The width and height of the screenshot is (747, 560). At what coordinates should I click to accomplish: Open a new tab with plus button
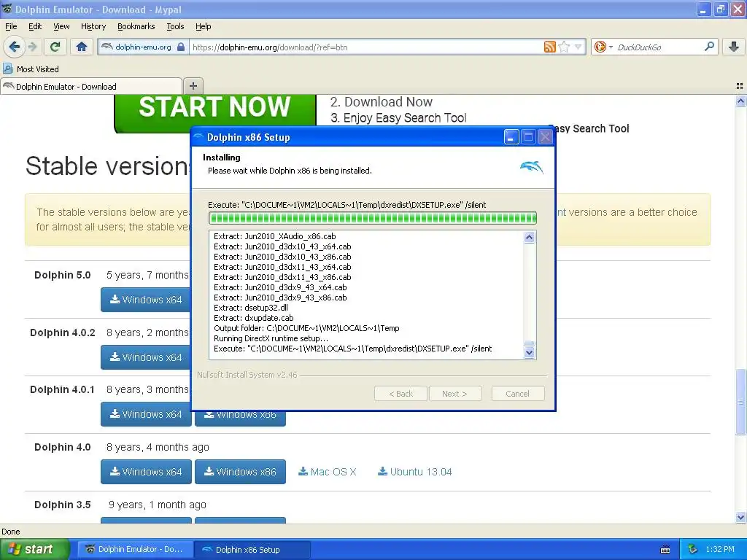[193, 86]
